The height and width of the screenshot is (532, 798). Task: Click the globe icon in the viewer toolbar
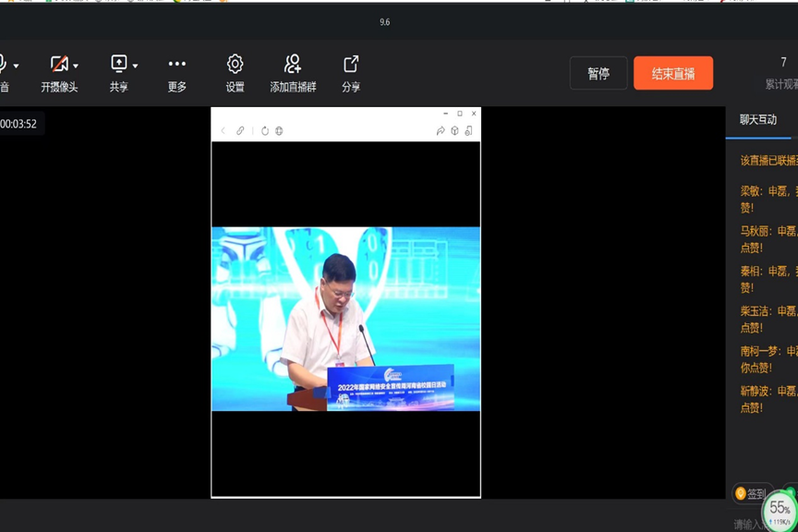click(x=279, y=131)
